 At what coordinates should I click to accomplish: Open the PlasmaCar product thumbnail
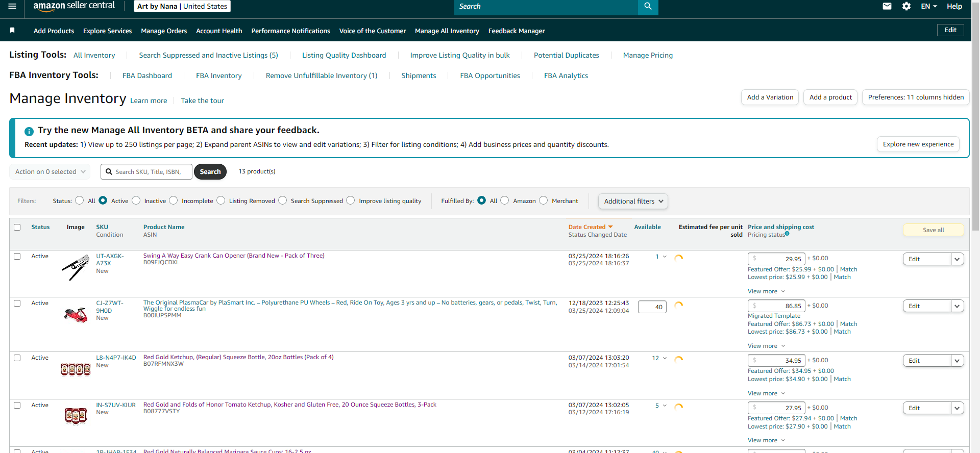[x=76, y=314]
